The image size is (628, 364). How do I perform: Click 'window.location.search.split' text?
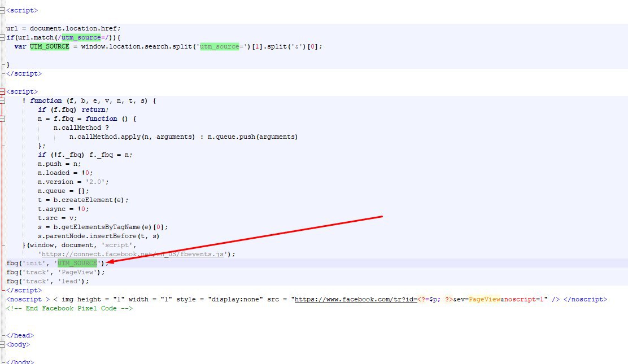[136, 46]
